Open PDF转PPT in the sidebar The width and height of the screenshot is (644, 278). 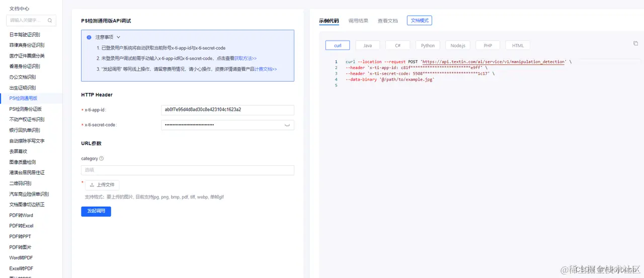pyautogui.click(x=20, y=236)
